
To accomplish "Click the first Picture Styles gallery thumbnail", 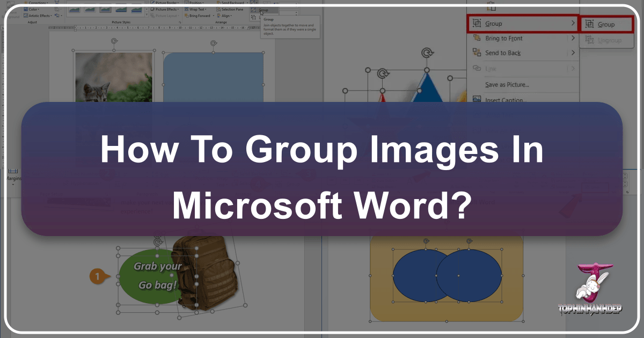I will (74, 9).
